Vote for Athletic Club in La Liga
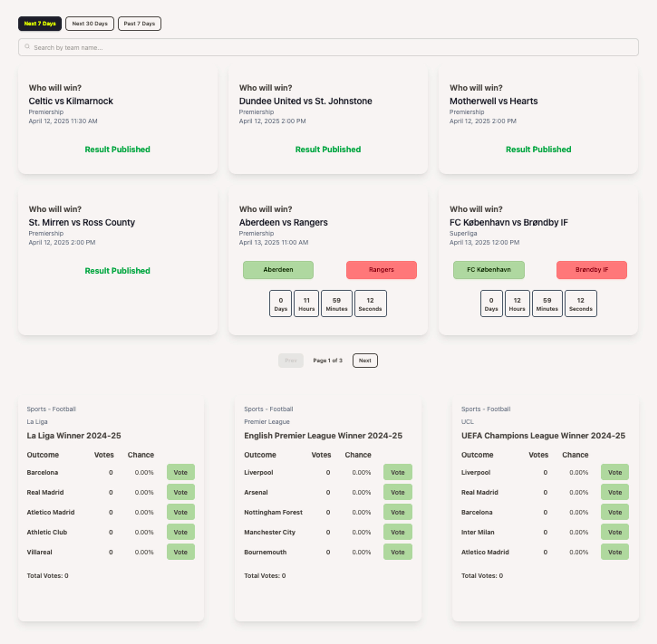Image resolution: width=657 pixels, height=644 pixels. coord(181,532)
